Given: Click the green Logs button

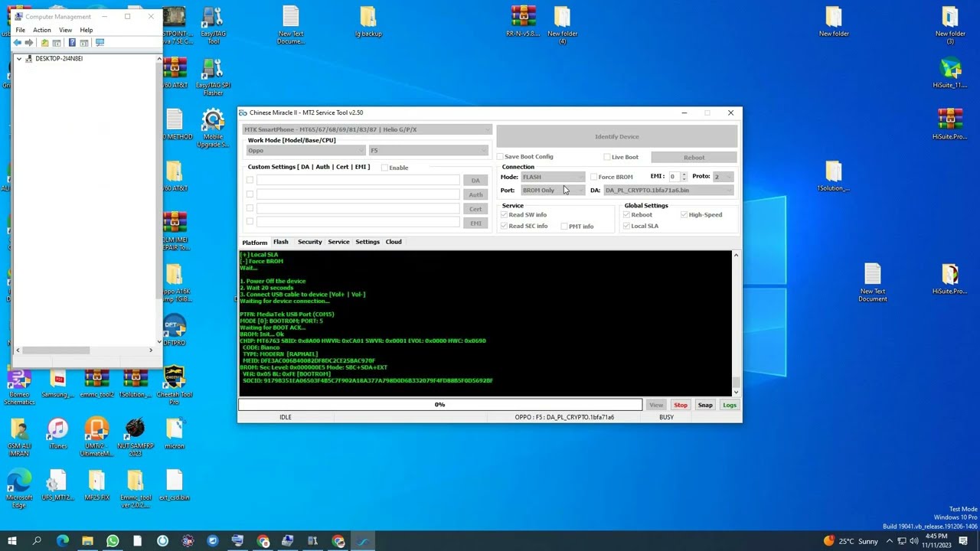Looking at the screenshot, I should 730,405.
